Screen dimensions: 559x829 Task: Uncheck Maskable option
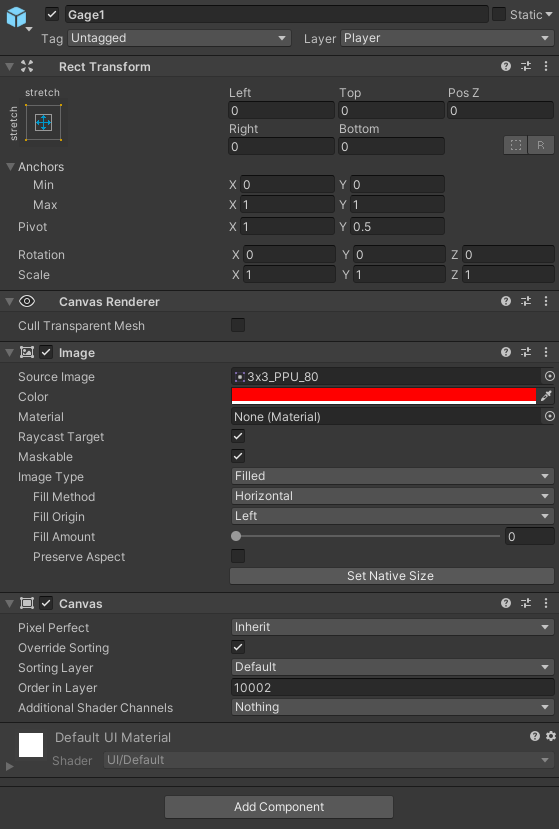point(238,456)
